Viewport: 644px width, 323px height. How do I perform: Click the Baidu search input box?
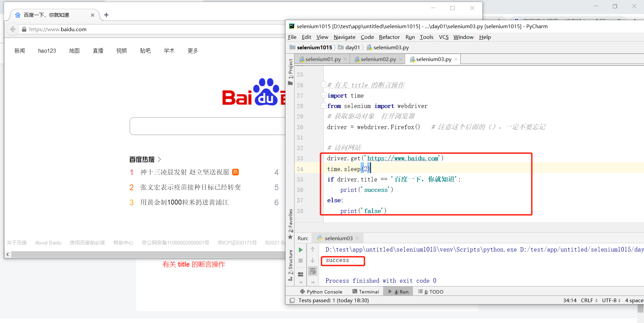coord(207,126)
